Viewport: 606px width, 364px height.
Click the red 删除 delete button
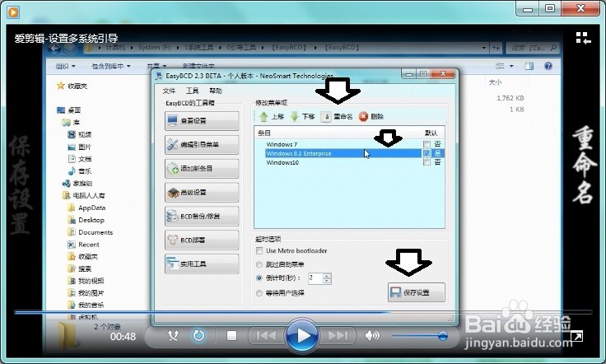371,116
